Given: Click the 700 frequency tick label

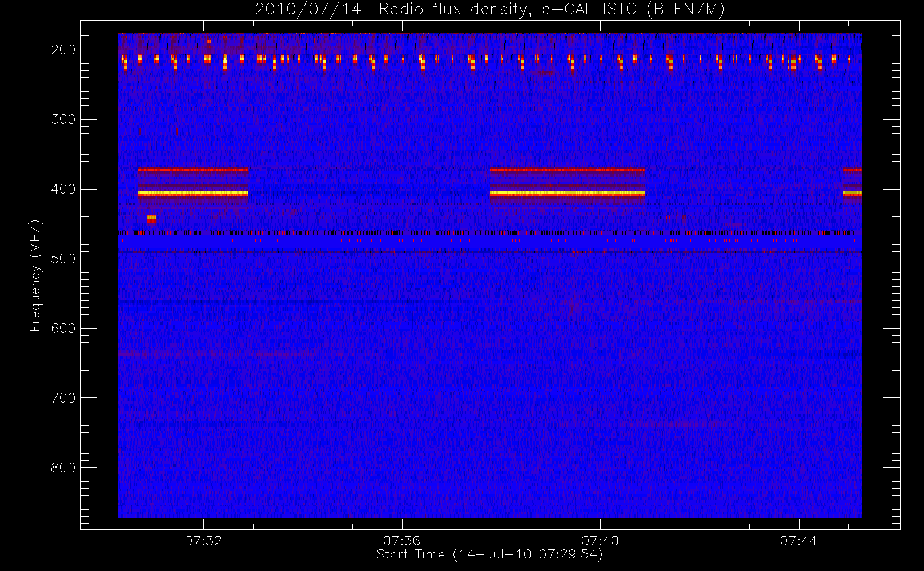Looking at the screenshot, I should 63,398.
